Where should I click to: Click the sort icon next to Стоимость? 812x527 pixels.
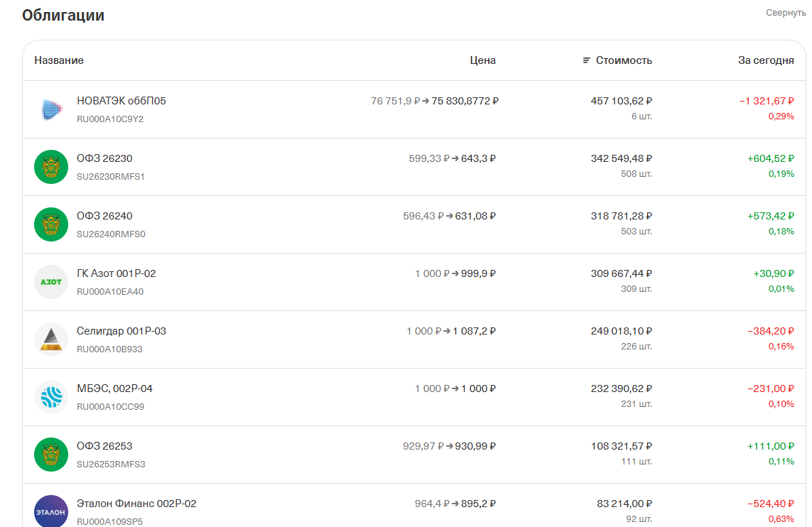pos(586,60)
